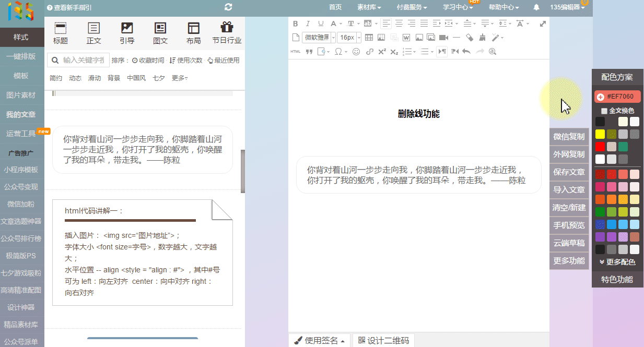Switch to HTML source view
Screen dimensions: 644x347
tap(295, 52)
